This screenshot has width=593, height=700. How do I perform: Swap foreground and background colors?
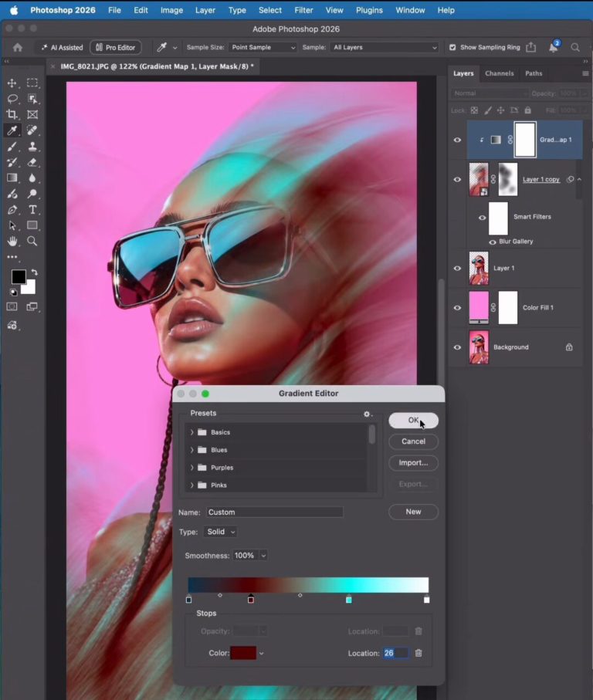(x=35, y=272)
